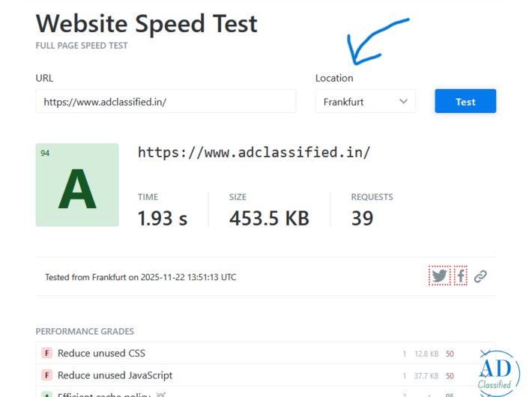Click the SIZE label
The image size is (532, 397).
pos(238,197)
